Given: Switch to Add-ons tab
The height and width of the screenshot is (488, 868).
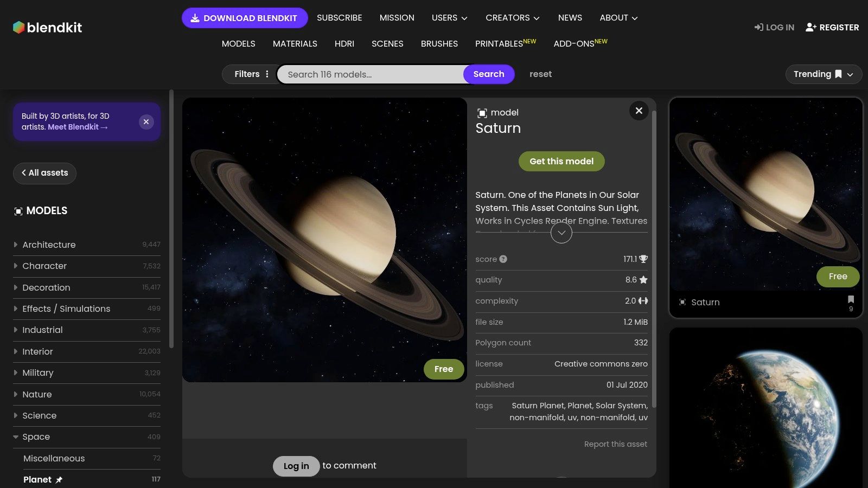Looking at the screenshot, I should (580, 43).
